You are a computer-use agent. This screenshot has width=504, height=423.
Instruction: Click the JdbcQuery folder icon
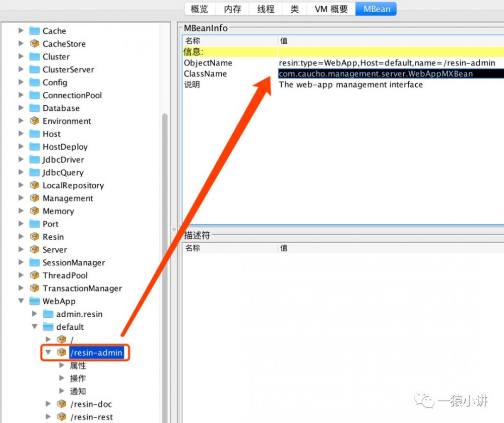[x=34, y=173]
